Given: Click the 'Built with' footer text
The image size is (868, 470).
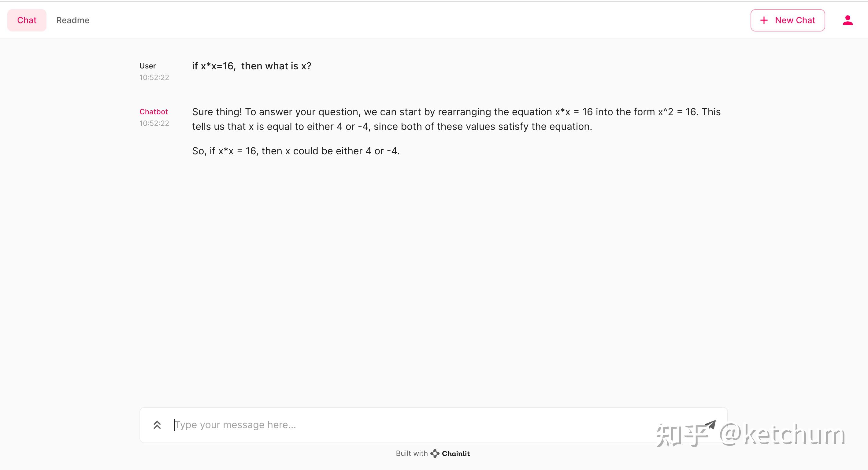Looking at the screenshot, I should click(x=412, y=453).
